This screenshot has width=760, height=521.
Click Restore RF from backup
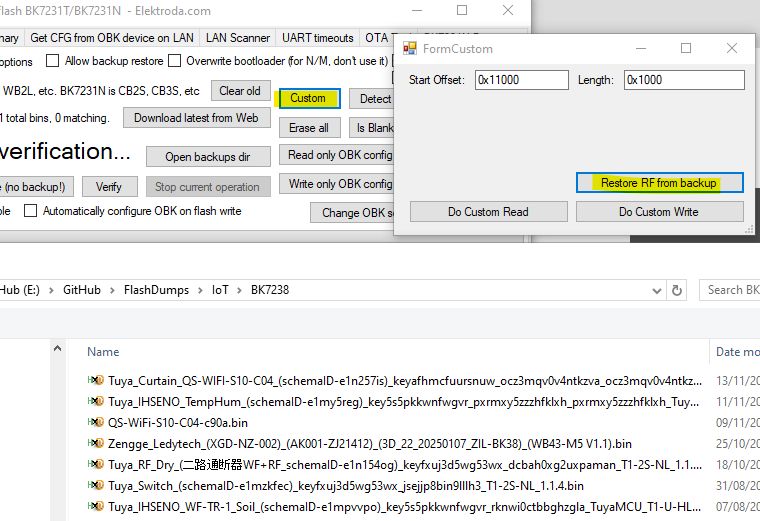659,183
